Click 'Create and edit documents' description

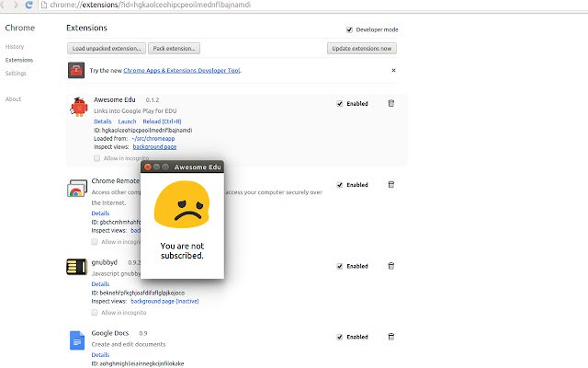coord(129,344)
